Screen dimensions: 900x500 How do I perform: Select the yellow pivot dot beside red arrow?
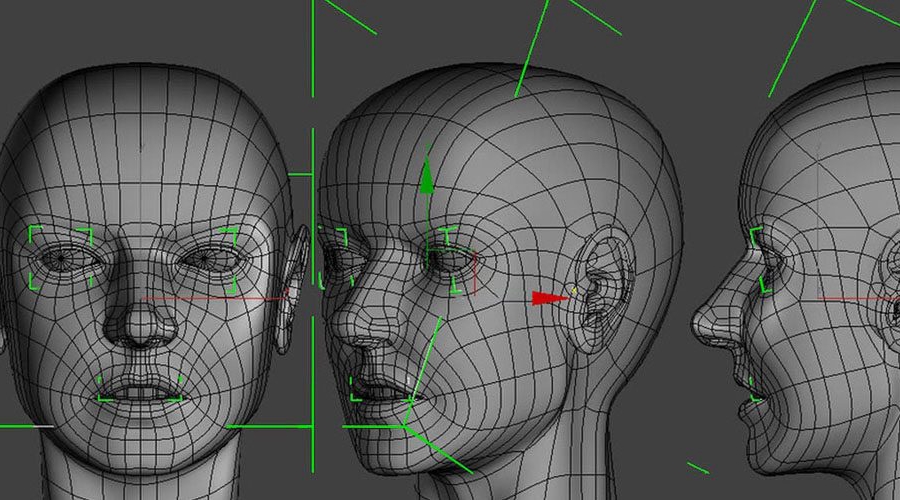tap(574, 292)
